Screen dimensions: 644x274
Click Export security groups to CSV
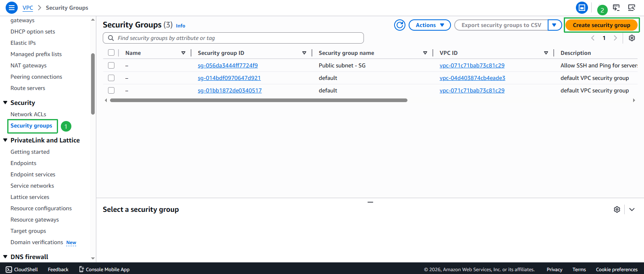pos(501,25)
